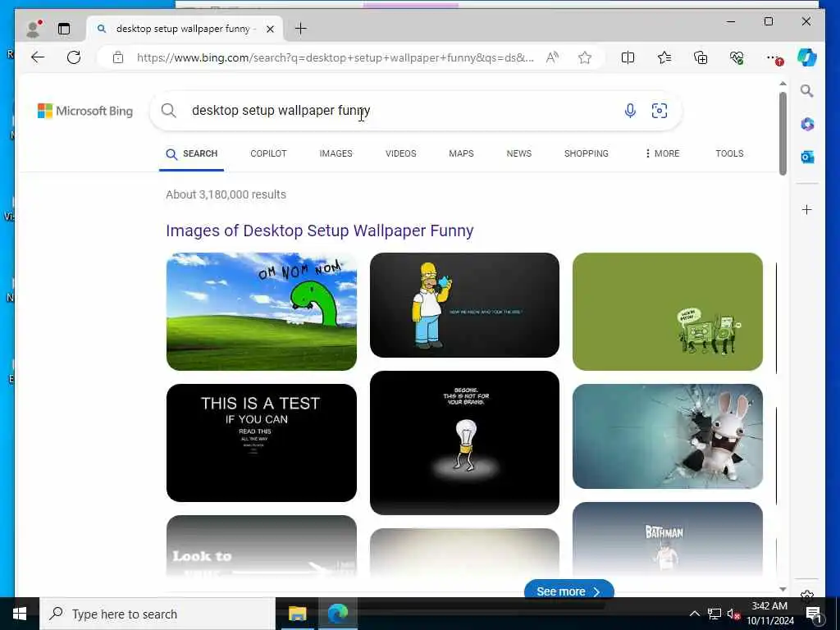Open the Homer Simpson wallpaper thumbnail

pos(464,305)
